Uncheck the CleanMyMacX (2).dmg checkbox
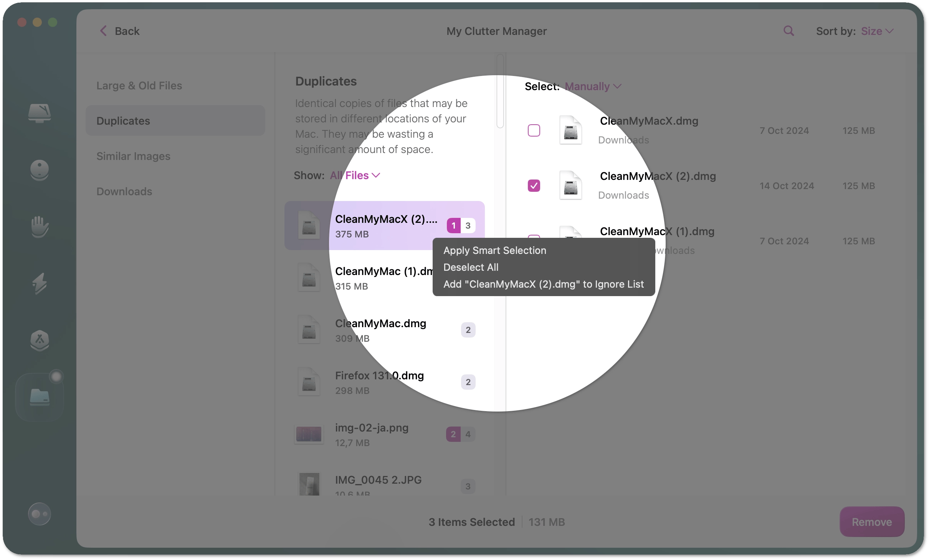Screen dimensions: 929x560 (x=534, y=186)
